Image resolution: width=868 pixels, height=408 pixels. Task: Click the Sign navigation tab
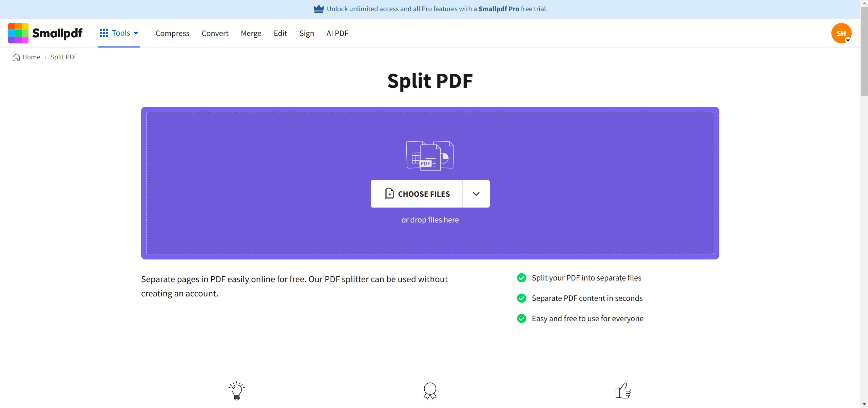307,33
